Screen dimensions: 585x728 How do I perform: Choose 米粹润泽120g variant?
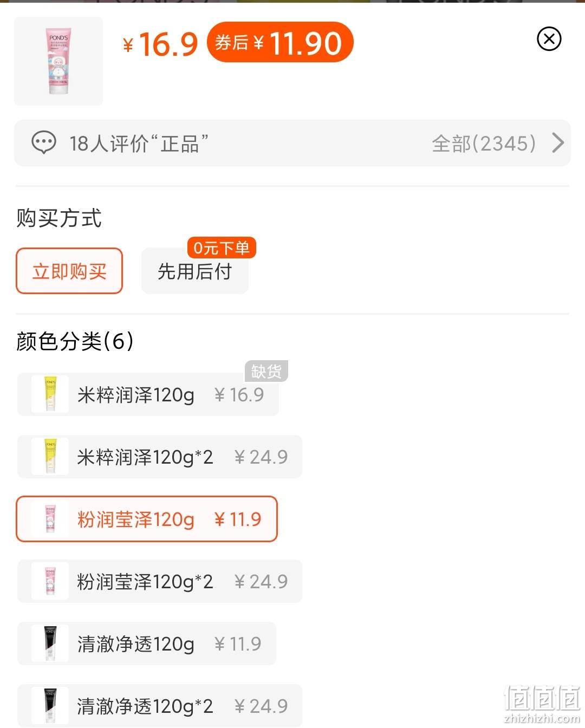pos(148,394)
